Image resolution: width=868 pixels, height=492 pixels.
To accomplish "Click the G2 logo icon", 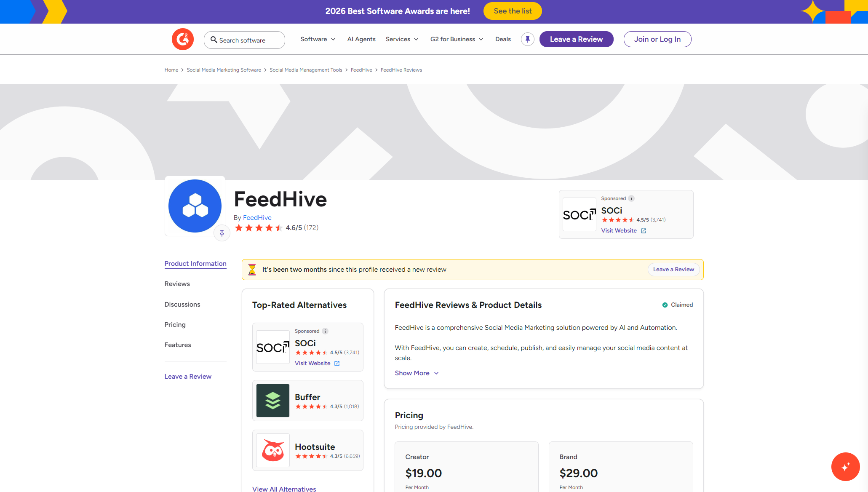I will [x=182, y=39].
